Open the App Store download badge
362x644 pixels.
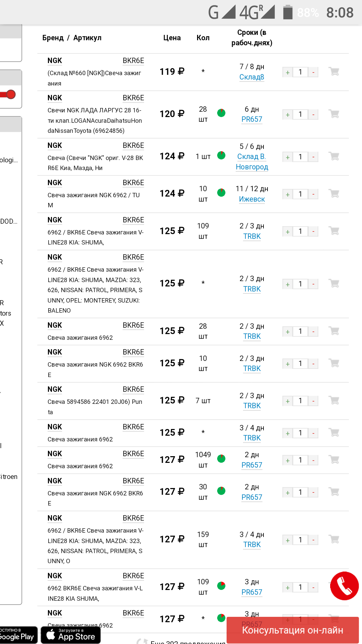point(71,635)
